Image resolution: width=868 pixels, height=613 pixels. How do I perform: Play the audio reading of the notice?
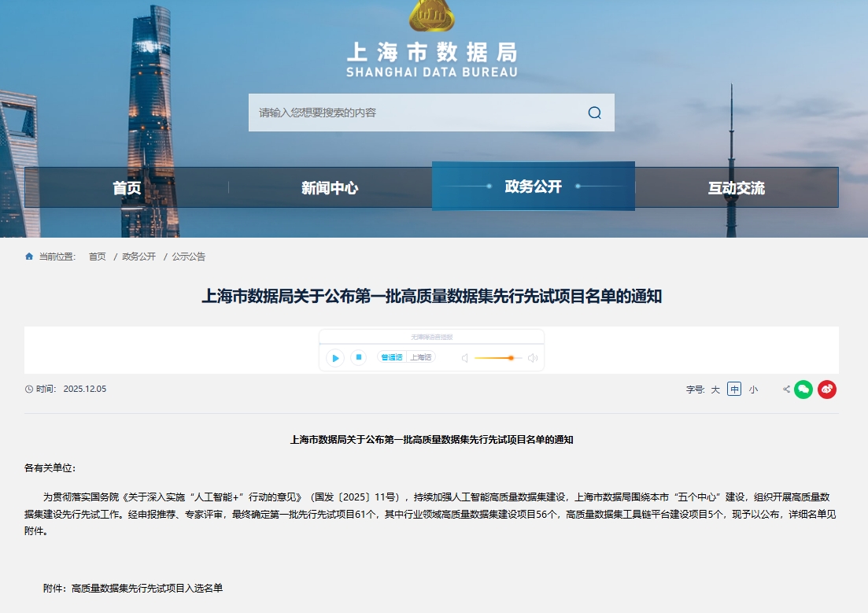[335, 358]
